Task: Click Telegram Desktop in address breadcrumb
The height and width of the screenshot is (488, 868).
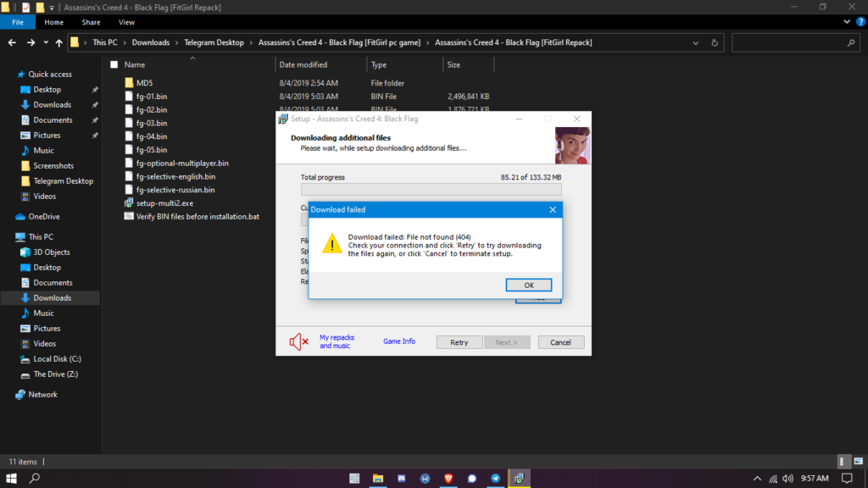Action: (214, 42)
